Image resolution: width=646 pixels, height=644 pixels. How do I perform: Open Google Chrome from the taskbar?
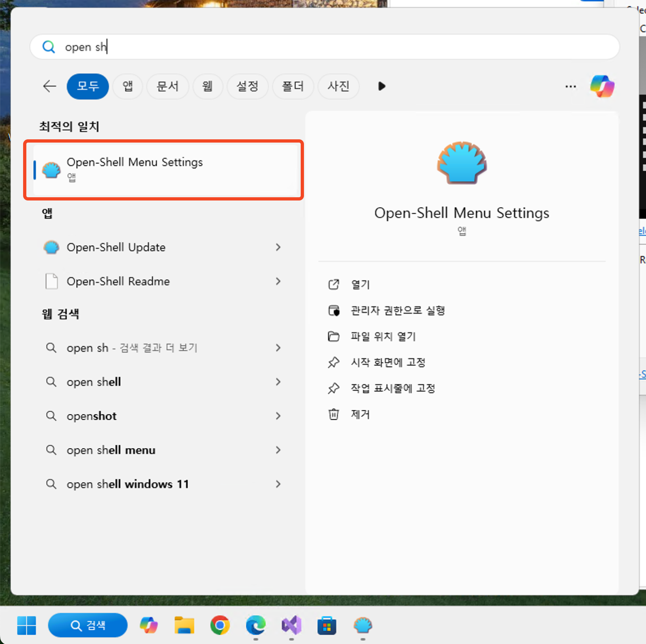point(220,625)
